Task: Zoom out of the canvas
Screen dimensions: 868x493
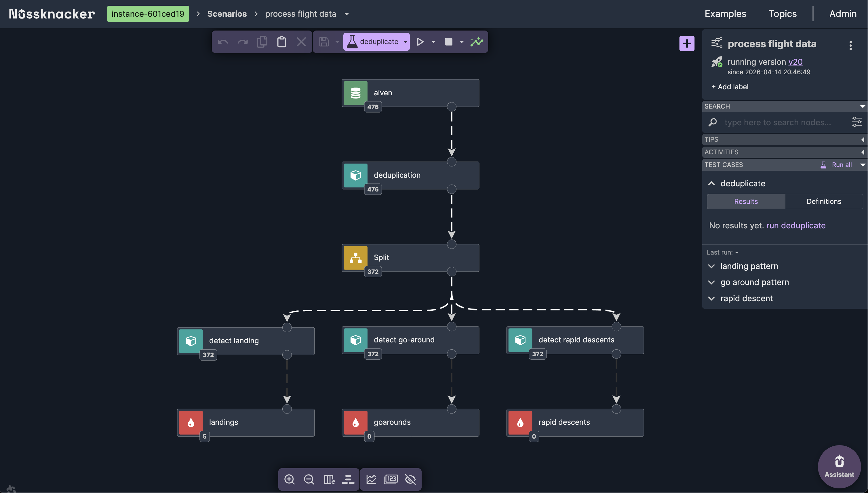Action: click(x=309, y=479)
